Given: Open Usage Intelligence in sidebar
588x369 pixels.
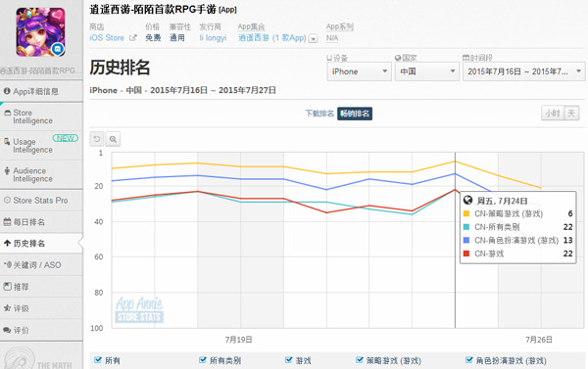Looking at the screenshot, I should pyautogui.click(x=41, y=146).
